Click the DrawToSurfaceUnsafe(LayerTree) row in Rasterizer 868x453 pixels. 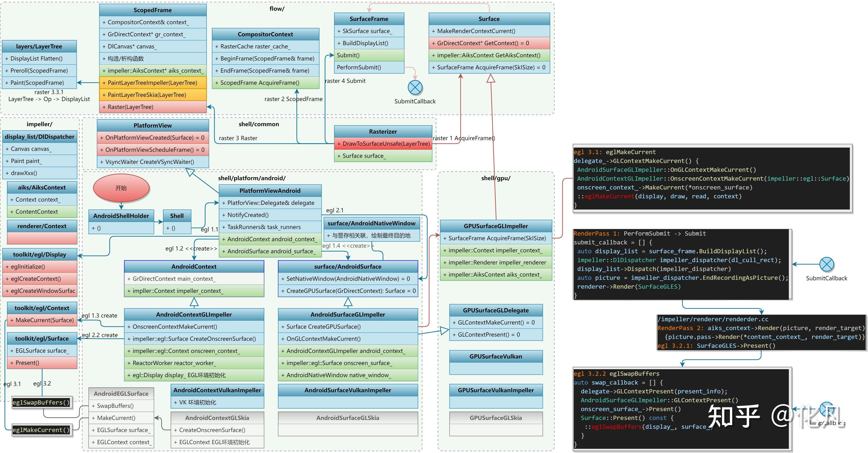click(x=383, y=144)
